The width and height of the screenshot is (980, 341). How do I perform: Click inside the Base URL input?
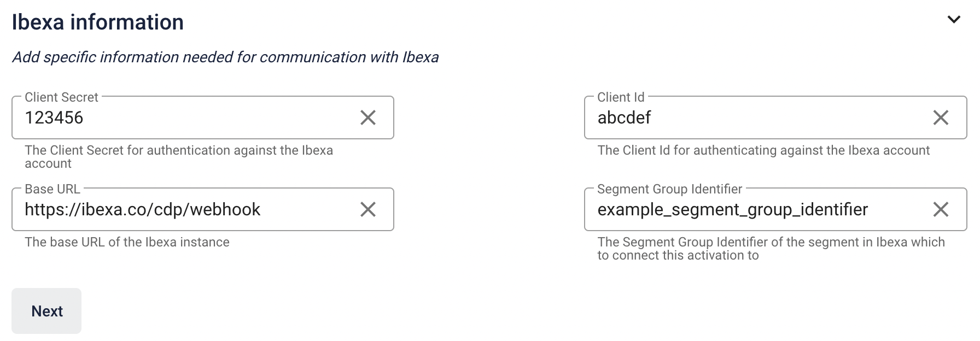tap(164, 209)
